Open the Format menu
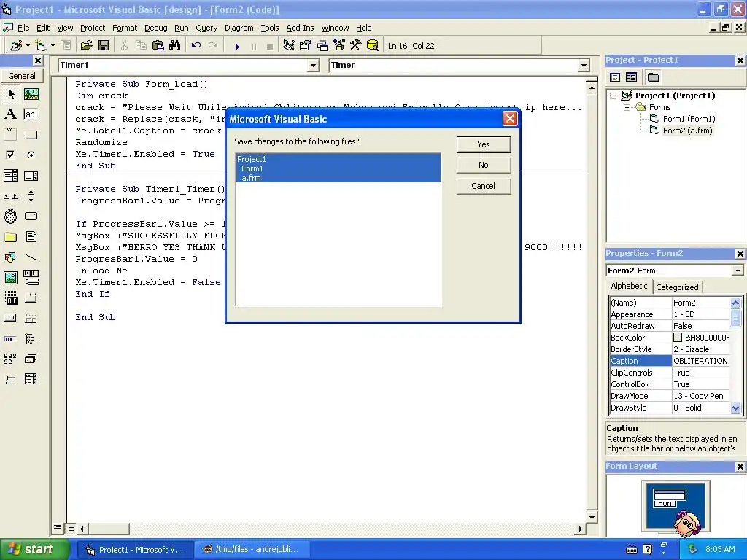This screenshot has width=747, height=560. point(125,28)
